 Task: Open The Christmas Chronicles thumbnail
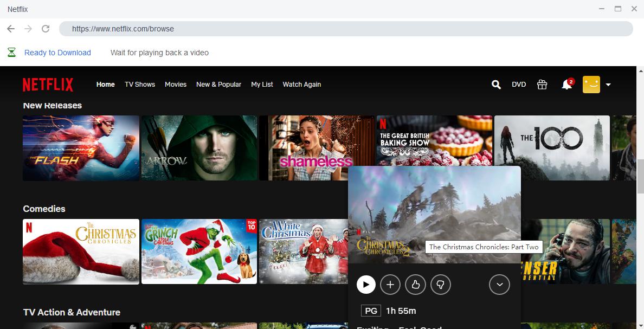pos(81,251)
